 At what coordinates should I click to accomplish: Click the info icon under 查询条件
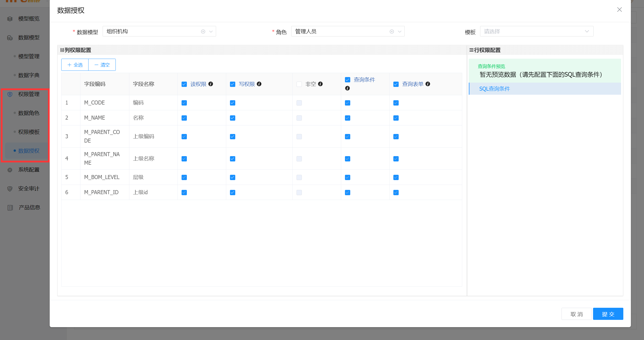pos(347,88)
